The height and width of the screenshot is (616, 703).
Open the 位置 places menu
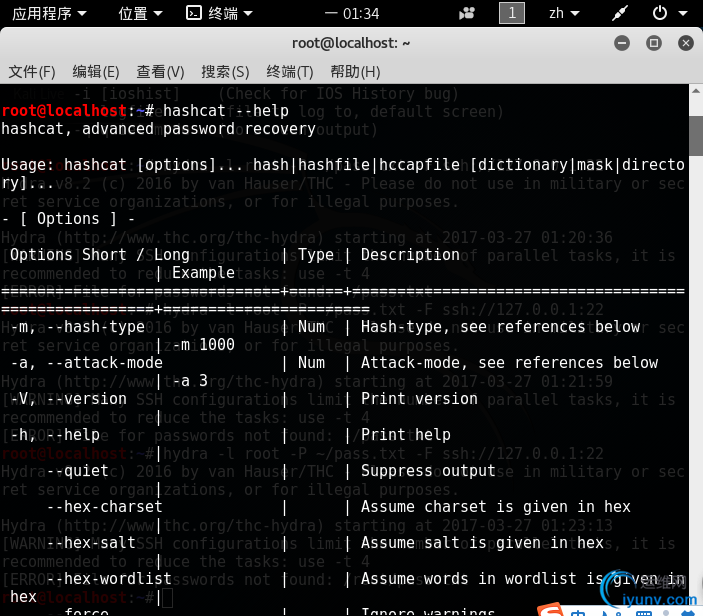click(x=140, y=13)
